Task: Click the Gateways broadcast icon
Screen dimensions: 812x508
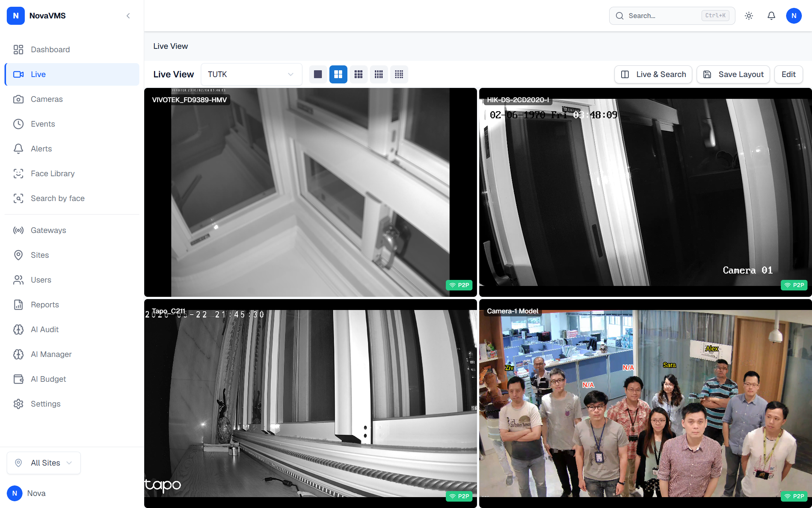Action: tap(18, 230)
